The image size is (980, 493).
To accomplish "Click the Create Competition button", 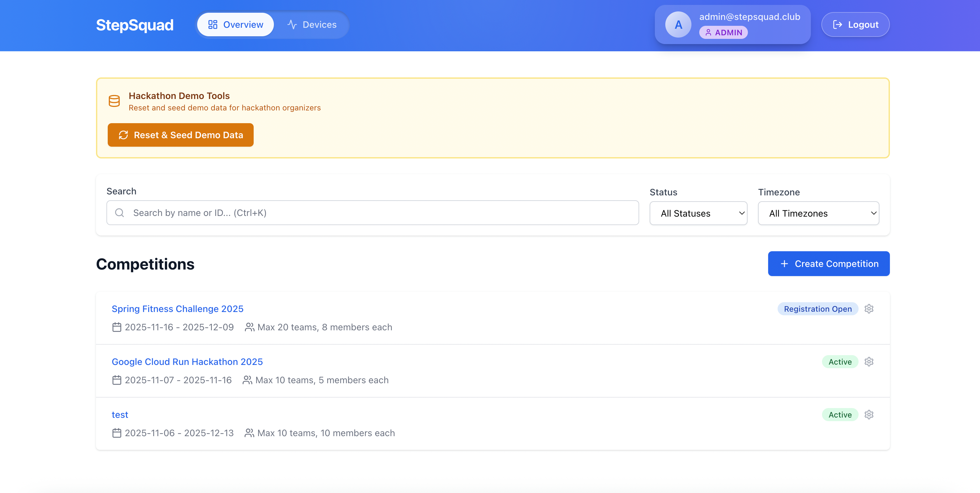I will click(828, 263).
